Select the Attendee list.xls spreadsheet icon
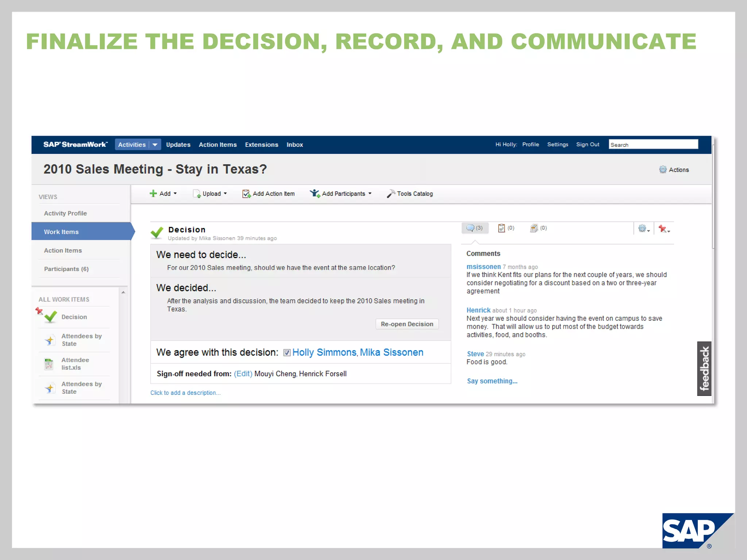The height and width of the screenshot is (560, 747). click(x=49, y=364)
